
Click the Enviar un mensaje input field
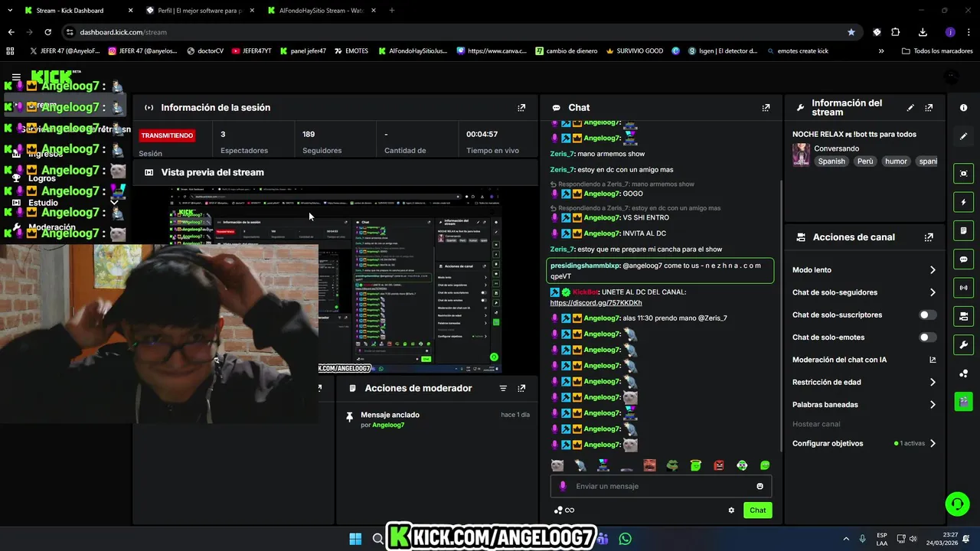click(661, 486)
